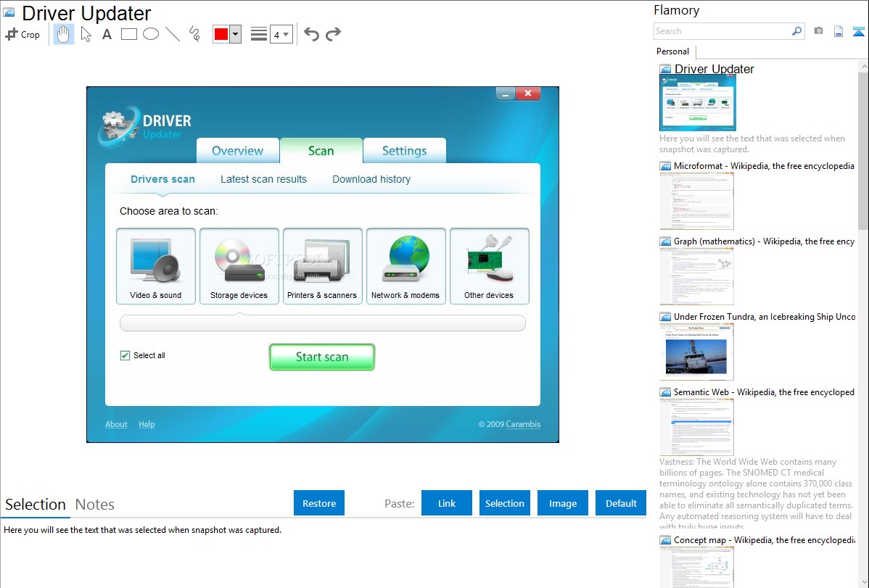Click the line thickness icon
Viewport: 869px width, 588px height.
pyautogui.click(x=259, y=34)
